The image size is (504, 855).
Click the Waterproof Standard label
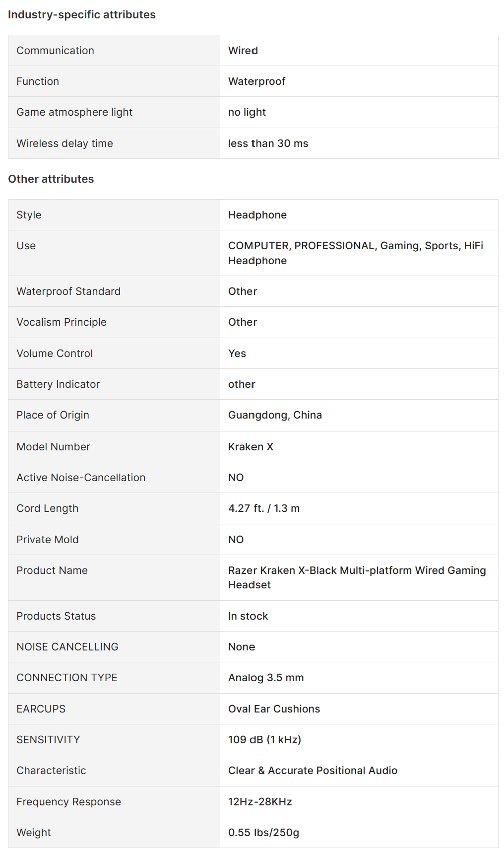[68, 291]
